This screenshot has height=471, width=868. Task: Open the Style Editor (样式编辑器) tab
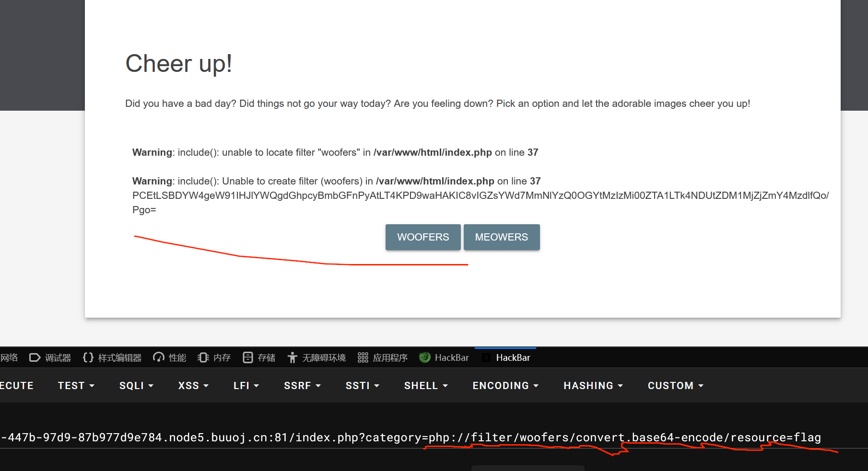point(112,358)
